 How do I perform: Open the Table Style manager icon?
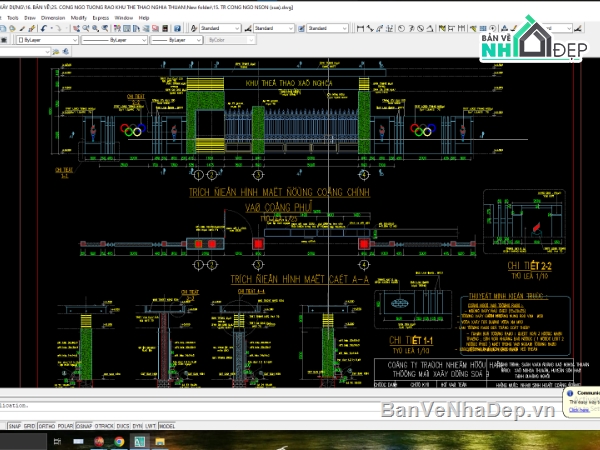point(302,28)
